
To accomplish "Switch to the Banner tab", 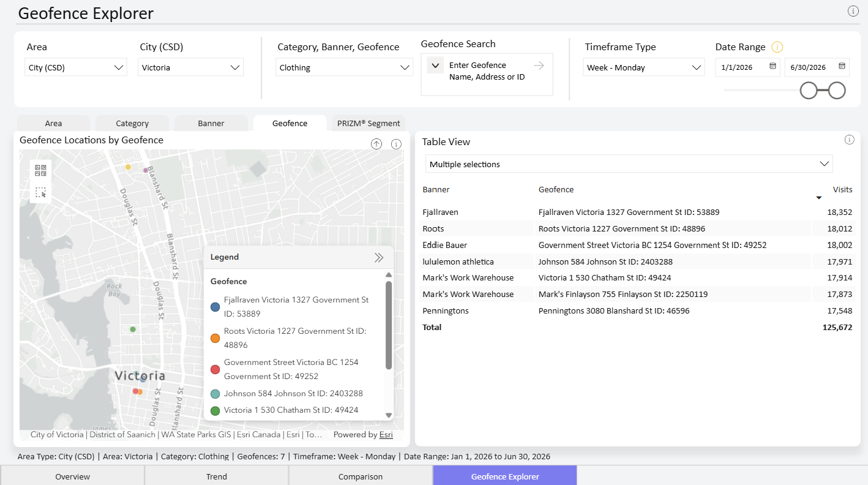I will click(x=211, y=123).
